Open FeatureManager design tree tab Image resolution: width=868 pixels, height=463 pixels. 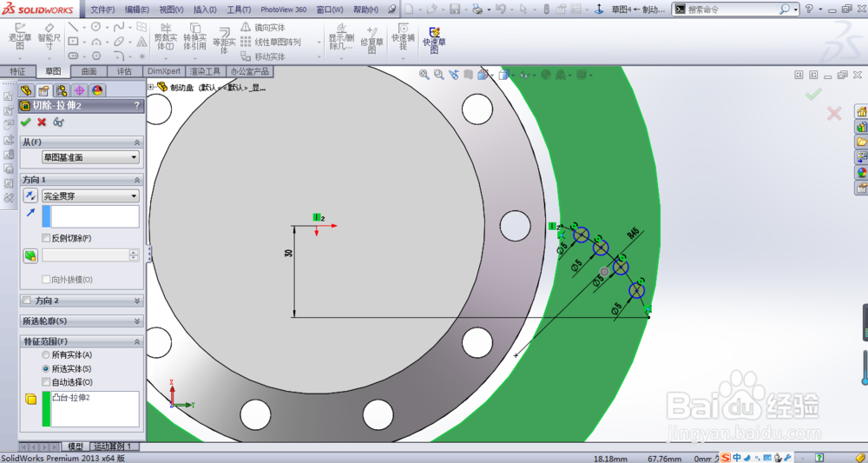(x=26, y=90)
